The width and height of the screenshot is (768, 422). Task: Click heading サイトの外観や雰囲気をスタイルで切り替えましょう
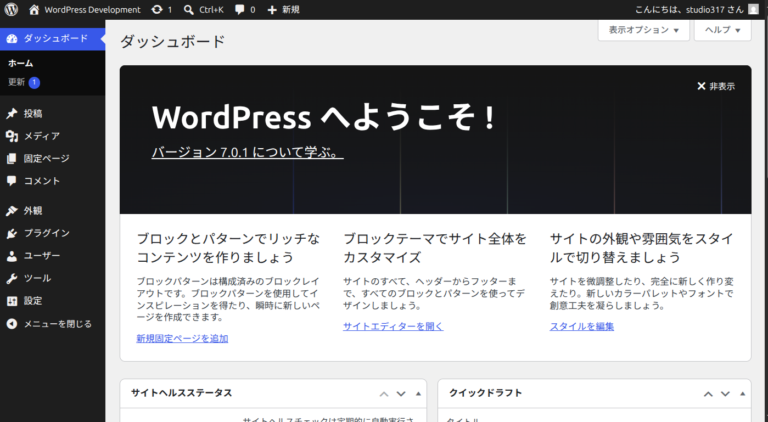pos(642,248)
